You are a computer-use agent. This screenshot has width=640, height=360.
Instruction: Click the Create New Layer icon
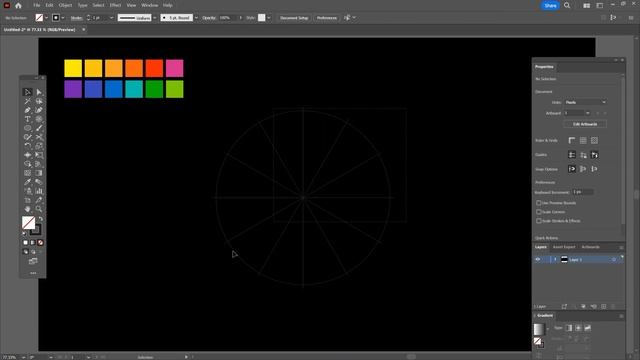click(x=604, y=306)
